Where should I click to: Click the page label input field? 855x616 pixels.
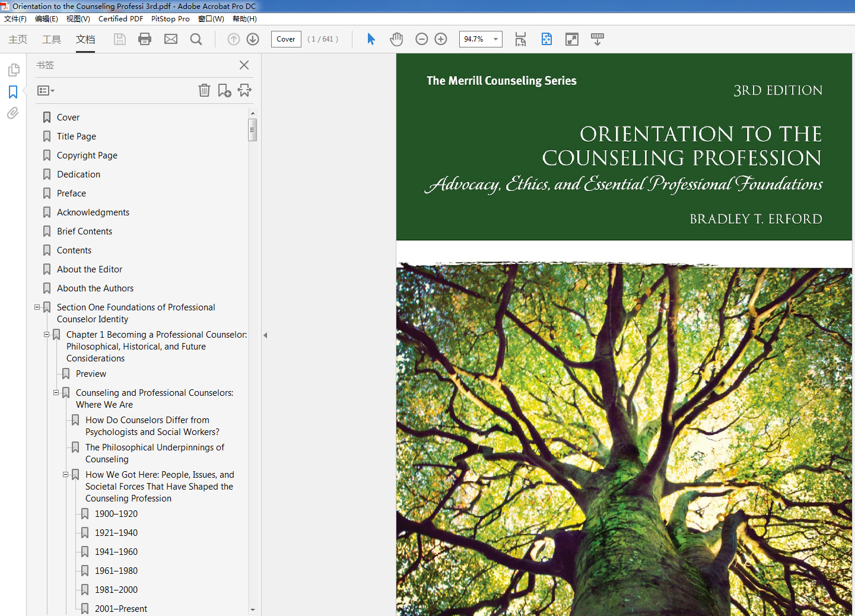[286, 39]
